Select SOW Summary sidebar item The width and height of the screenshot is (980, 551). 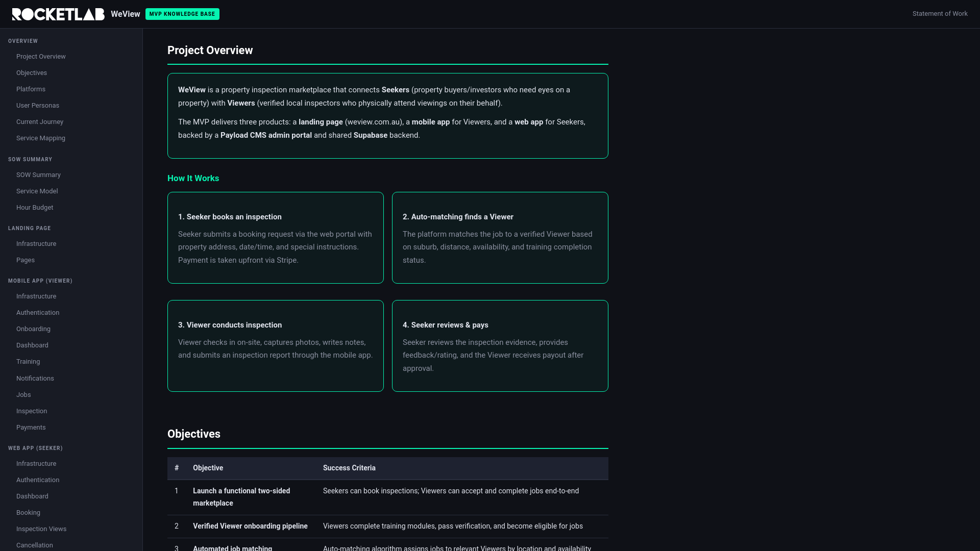click(38, 175)
